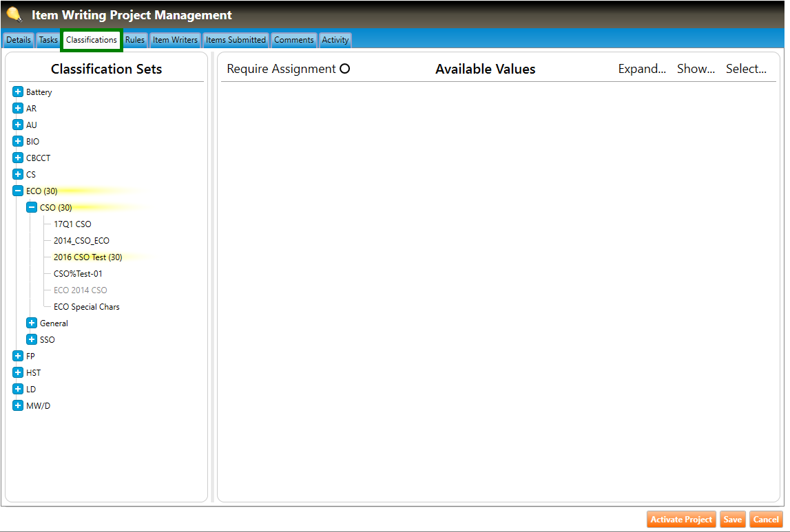Open the Show... options menu
The height and width of the screenshot is (532, 790).
click(696, 69)
